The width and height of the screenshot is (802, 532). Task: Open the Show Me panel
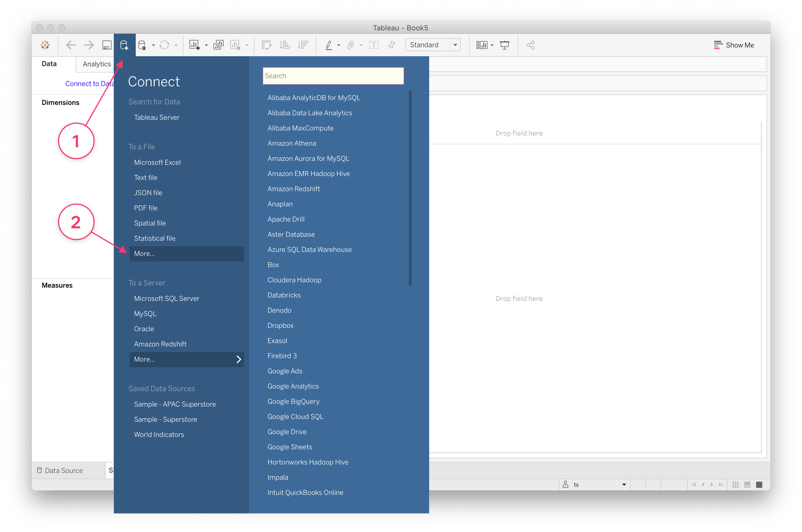734,45
